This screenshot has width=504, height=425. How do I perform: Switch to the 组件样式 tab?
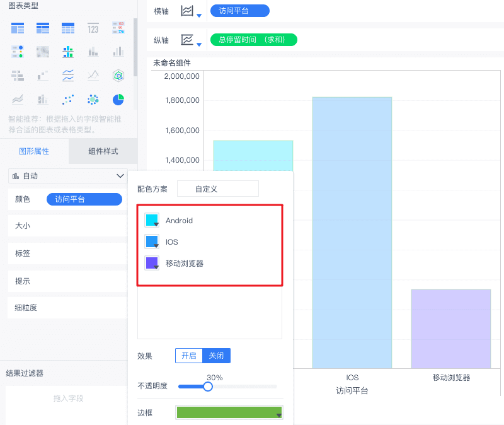point(103,151)
